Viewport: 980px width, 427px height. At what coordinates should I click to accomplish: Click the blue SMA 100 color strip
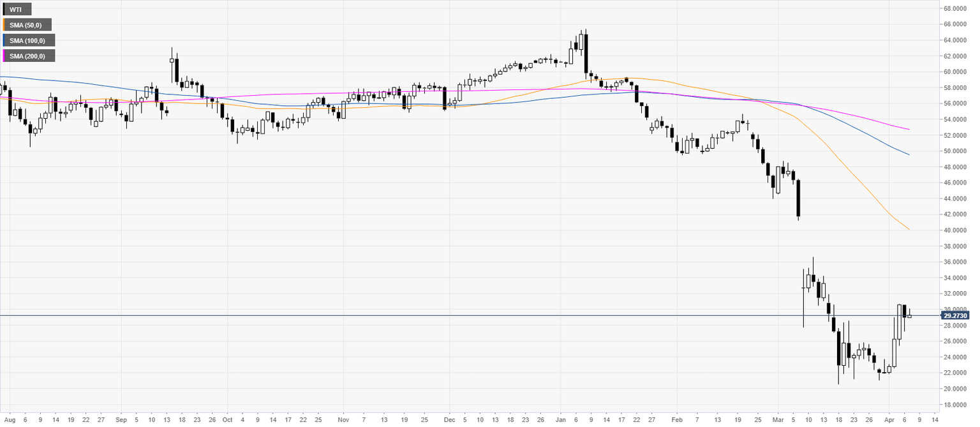coord(4,40)
